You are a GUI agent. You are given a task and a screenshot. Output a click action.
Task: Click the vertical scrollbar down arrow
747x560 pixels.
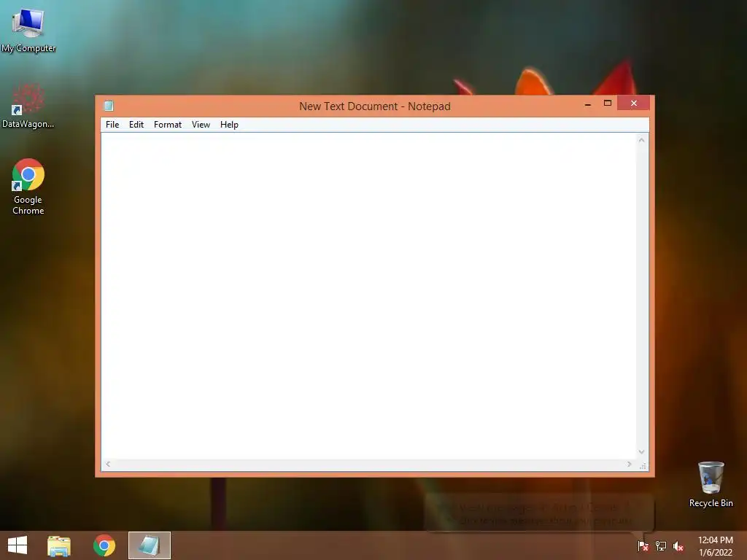(x=642, y=452)
